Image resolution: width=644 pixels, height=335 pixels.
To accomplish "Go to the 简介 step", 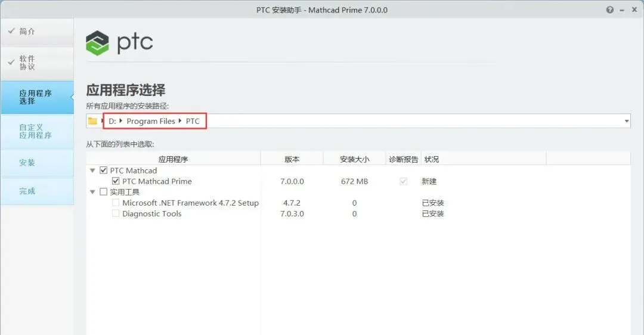I will pyautogui.click(x=38, y=32).
